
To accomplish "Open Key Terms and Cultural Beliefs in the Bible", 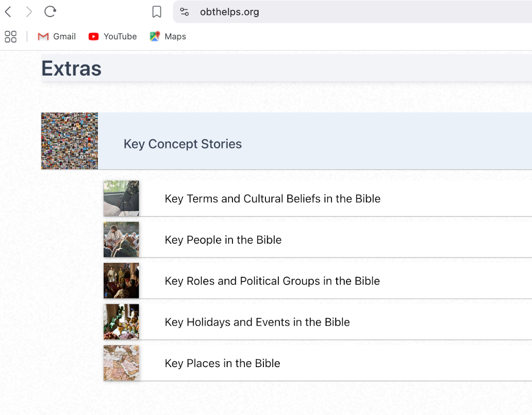I will point(272,199).
